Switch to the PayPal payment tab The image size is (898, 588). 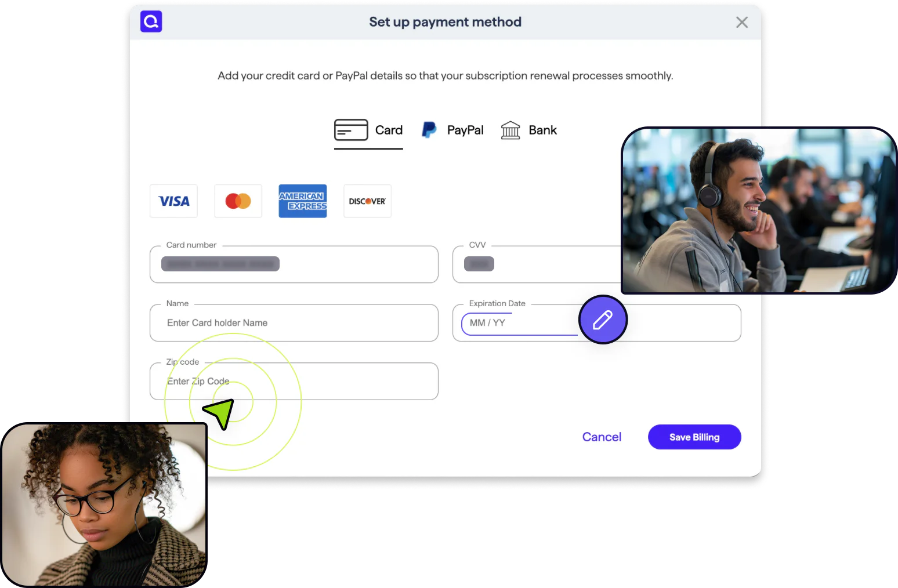[465, 130]
